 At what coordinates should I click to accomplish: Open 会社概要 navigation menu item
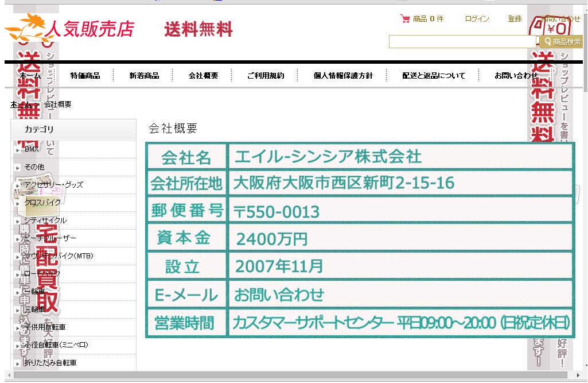203,75
